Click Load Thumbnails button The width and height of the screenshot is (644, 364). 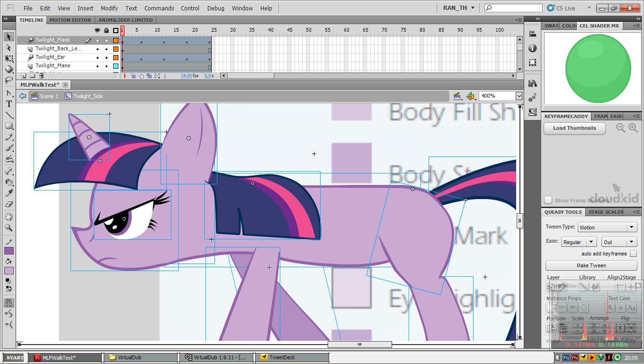pyautogui.click(x=574, y=128)
